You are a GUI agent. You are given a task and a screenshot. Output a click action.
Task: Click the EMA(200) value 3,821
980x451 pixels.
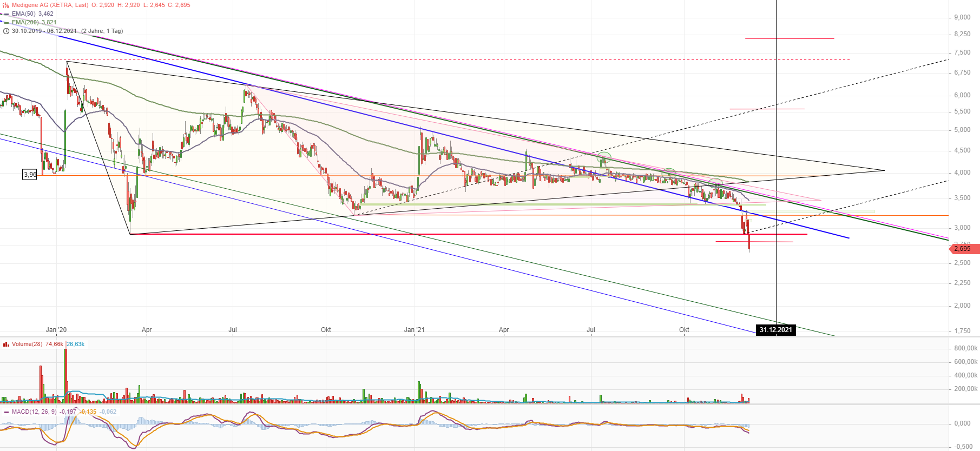point(49,22)
